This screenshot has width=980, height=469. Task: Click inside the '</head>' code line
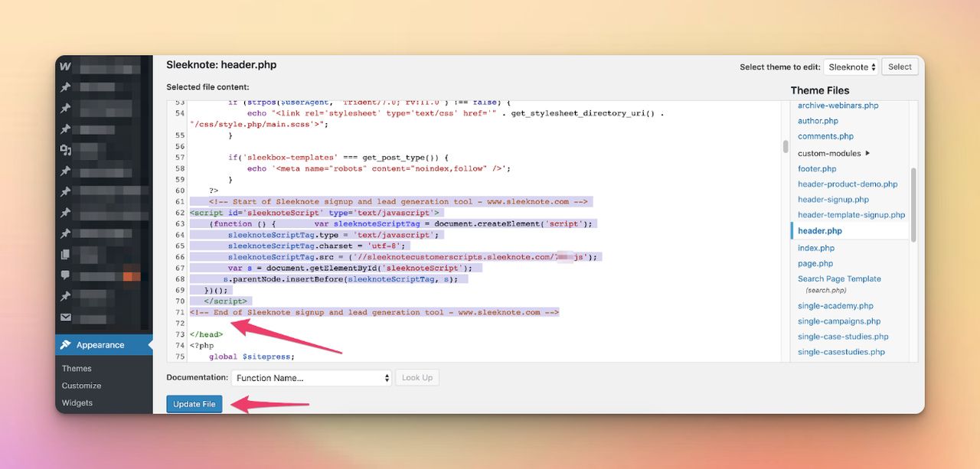[x=206, y=334]
